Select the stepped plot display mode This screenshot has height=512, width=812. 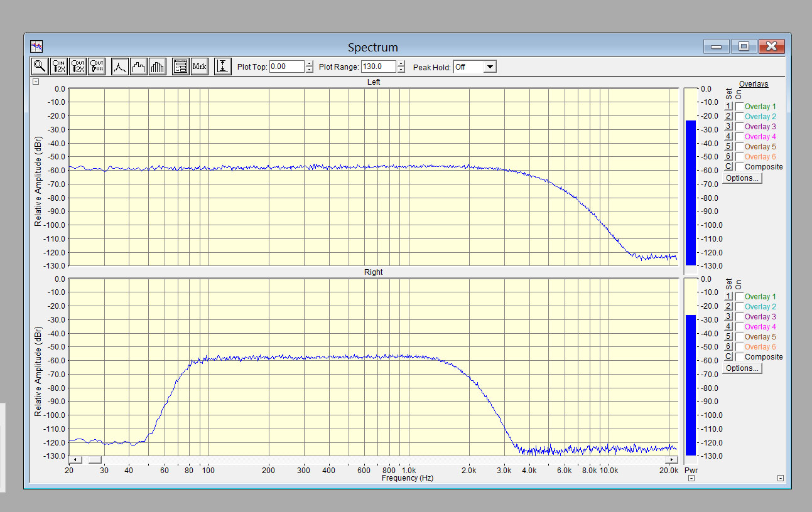click(139, 67)
